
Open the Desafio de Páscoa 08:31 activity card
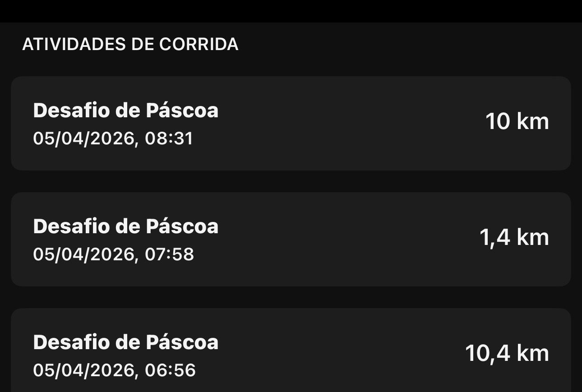tap(291, 123)
